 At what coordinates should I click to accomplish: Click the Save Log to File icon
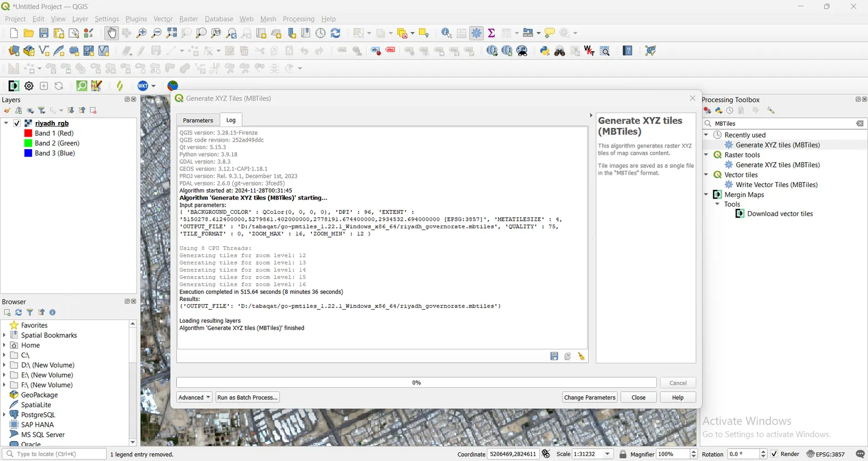click(x=554, y=356)
